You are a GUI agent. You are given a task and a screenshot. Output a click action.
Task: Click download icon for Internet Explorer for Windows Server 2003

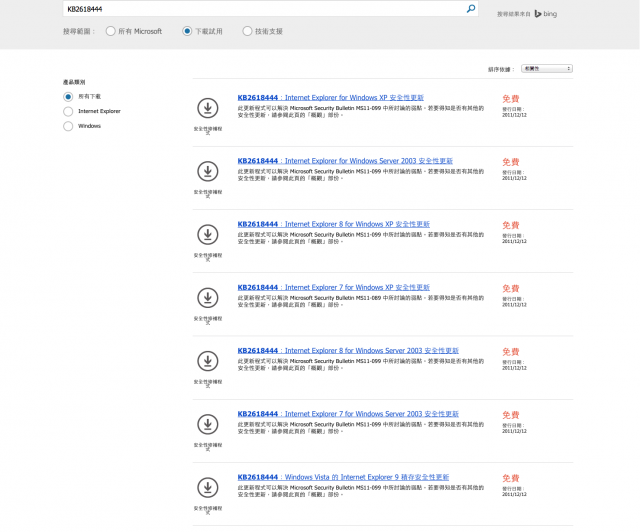click(208, 171)
